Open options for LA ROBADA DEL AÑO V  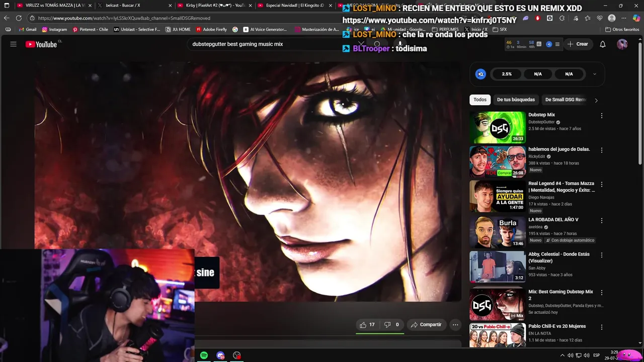tap(601, 221)
